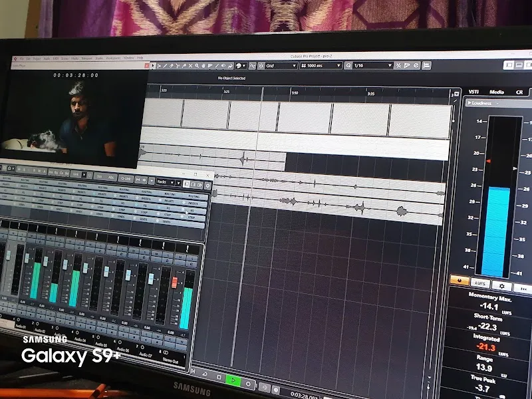The image size is (532, 399).
Task: Click the video player preview window
Action: tap(74, 117)
